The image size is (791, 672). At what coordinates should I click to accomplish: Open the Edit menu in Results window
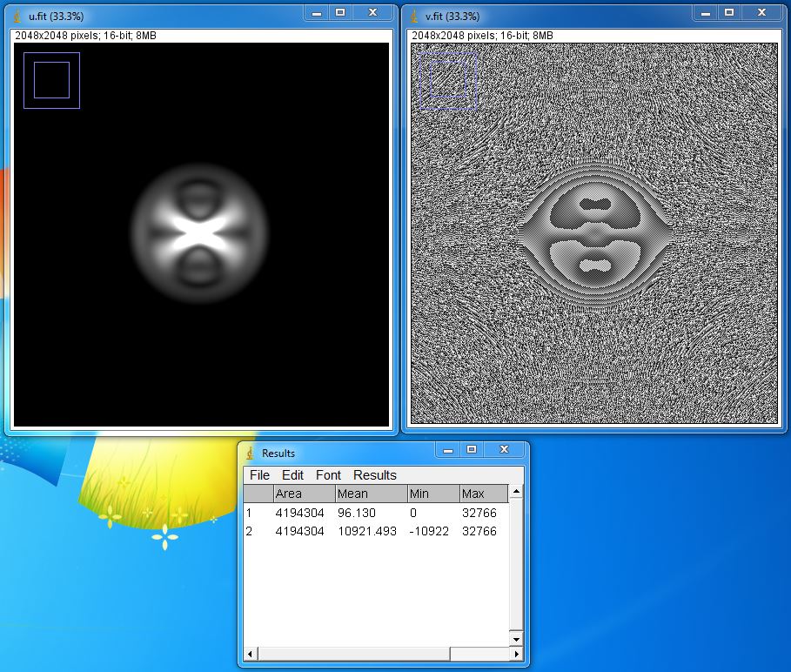pos(292,475)
